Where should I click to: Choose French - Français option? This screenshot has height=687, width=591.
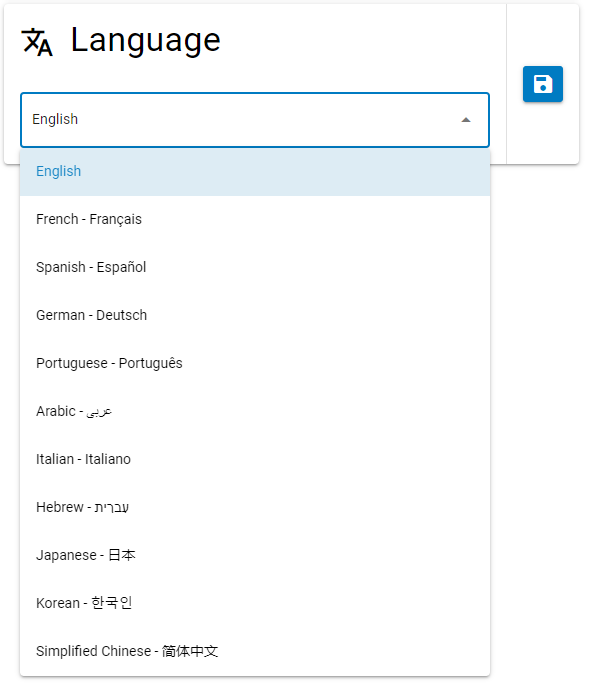coord(255,219)
